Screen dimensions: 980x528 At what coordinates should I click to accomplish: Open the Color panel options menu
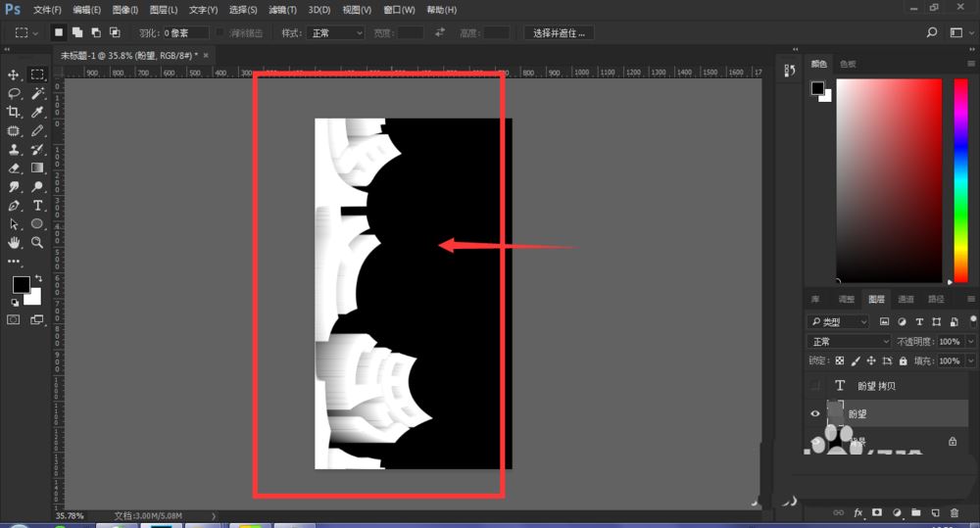click(970, 64)
